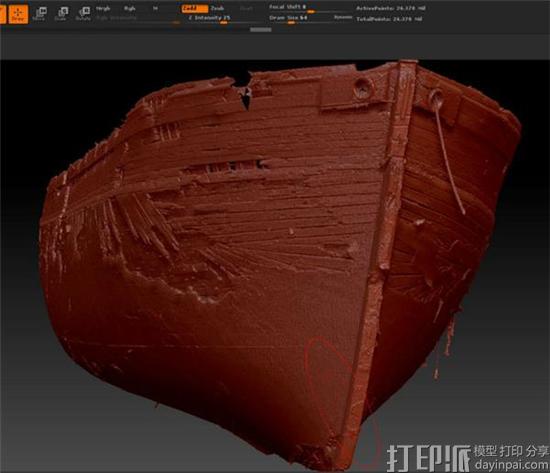Activate the Draw mode button
550x473 pixels.
18,14
